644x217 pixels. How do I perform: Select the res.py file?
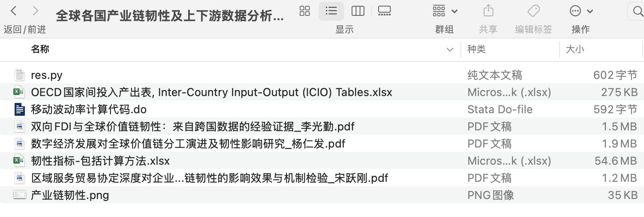click(x=47, y=75)
